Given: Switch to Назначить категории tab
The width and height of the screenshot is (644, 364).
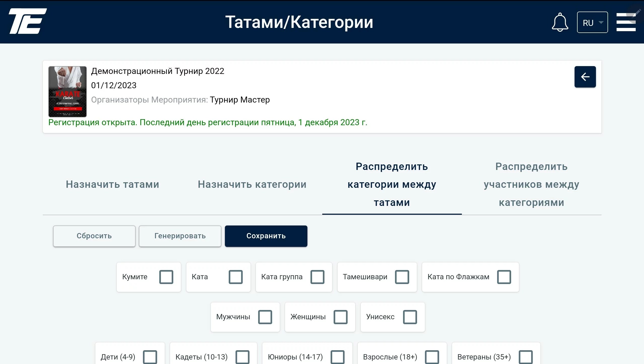Looking at the screenshot, I should [252, 184].
